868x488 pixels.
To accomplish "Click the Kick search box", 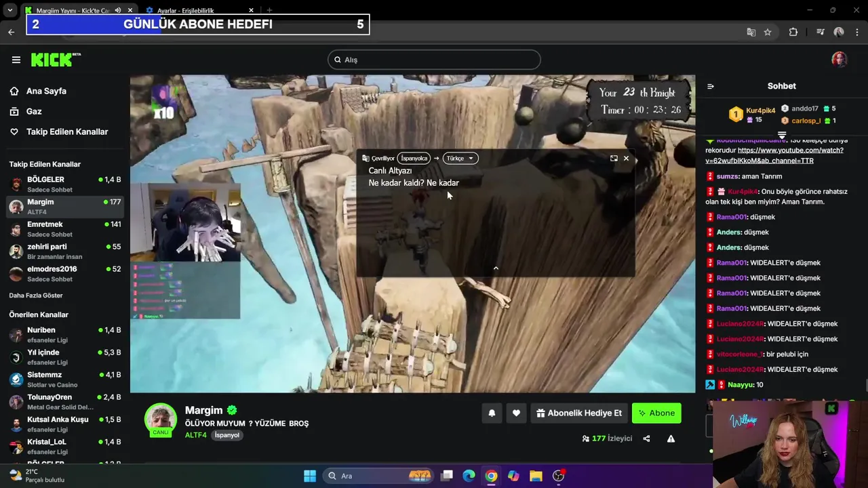I will (x=434, y=60).
